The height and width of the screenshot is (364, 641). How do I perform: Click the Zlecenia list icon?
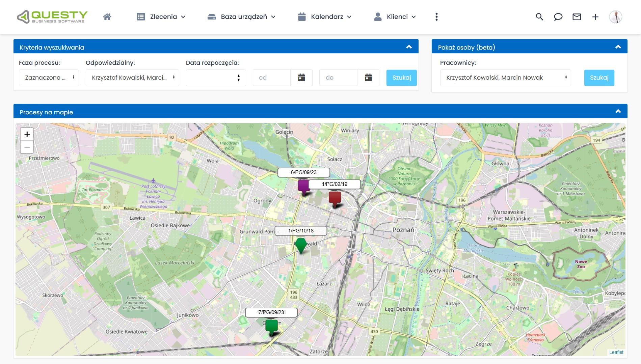pyautogui.click(x=141, y=17)
